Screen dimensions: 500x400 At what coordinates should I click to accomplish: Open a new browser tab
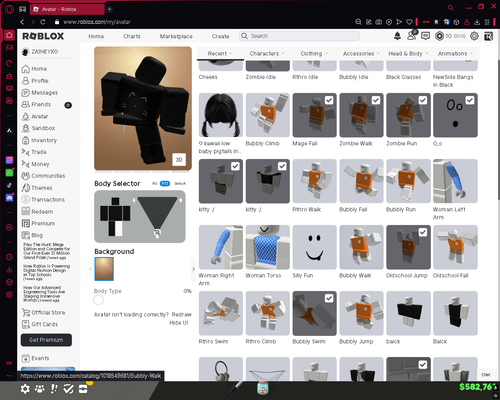tap(109, 9)
